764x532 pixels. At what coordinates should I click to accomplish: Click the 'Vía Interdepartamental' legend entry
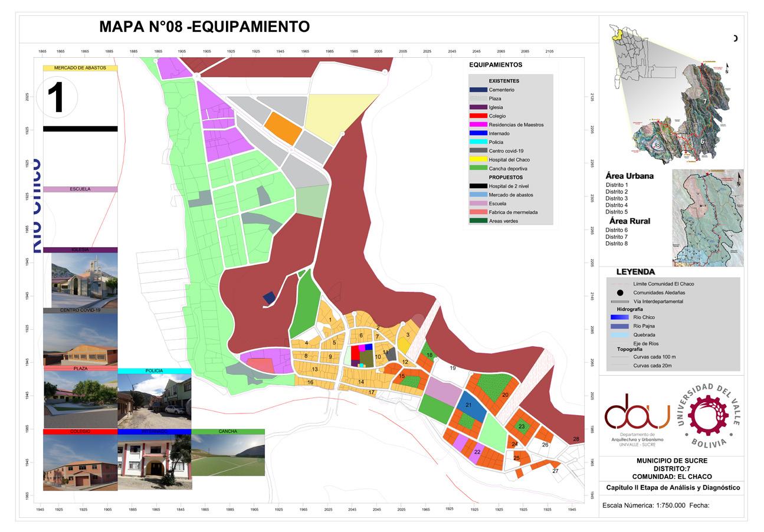click(x=658, y=301)
